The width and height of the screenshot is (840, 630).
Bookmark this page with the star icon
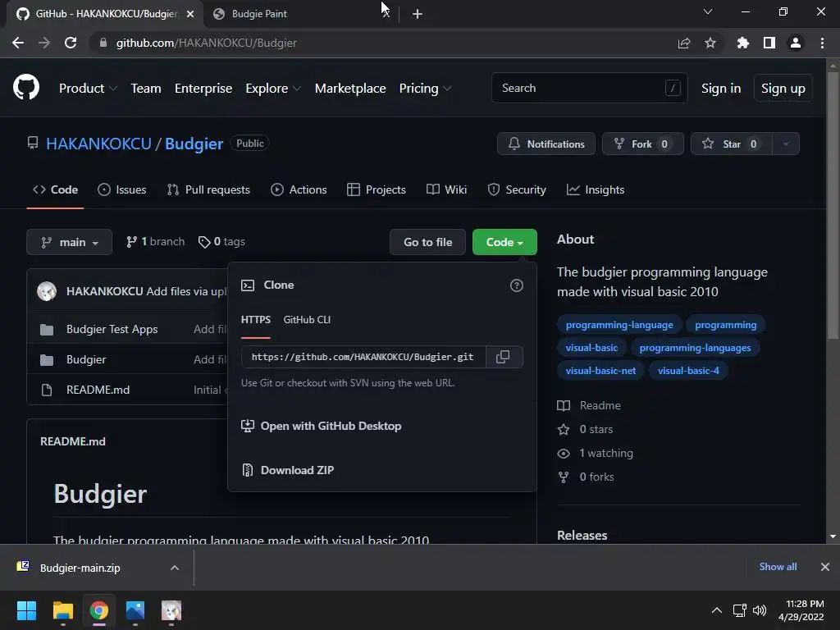point(710,43)
